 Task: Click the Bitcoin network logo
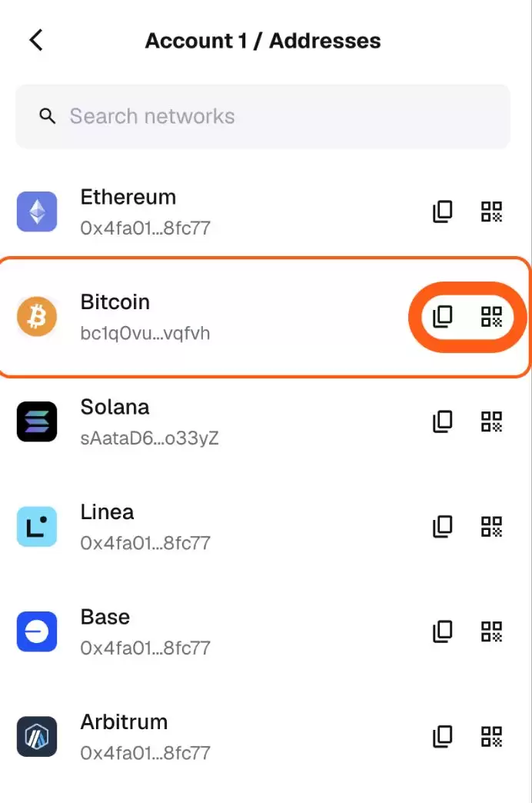tap(36, 316)
